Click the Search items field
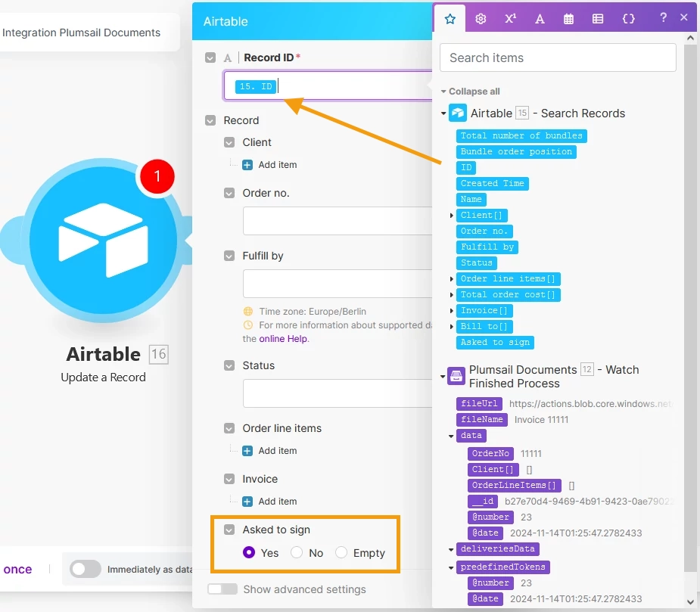This screenshot has height=612, width=700. pyautogui.click(x=558, y=57)
